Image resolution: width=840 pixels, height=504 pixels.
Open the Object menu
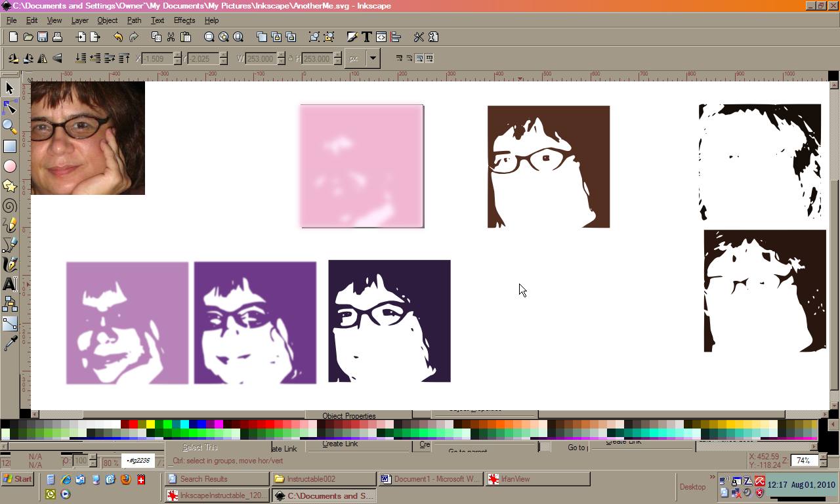click(x=107, y=20)
